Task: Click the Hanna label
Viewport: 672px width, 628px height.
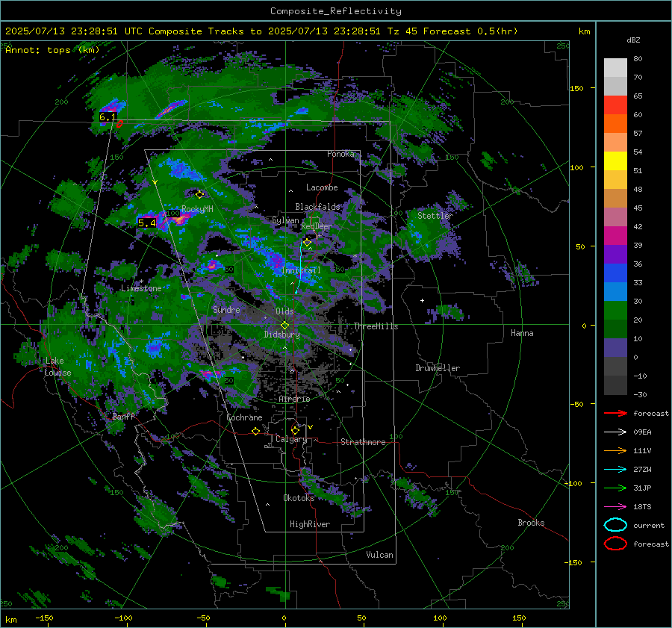Action: tap(522, 332)
